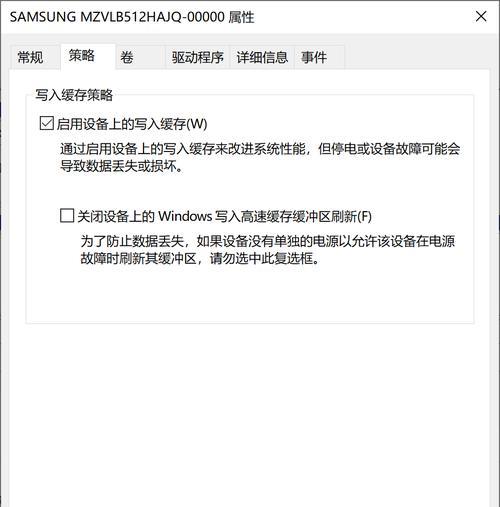This screenshot has height=507, width=500.
Task: Click the 启用设备上的写入缓存(W) label text
Action: (132, 124)
